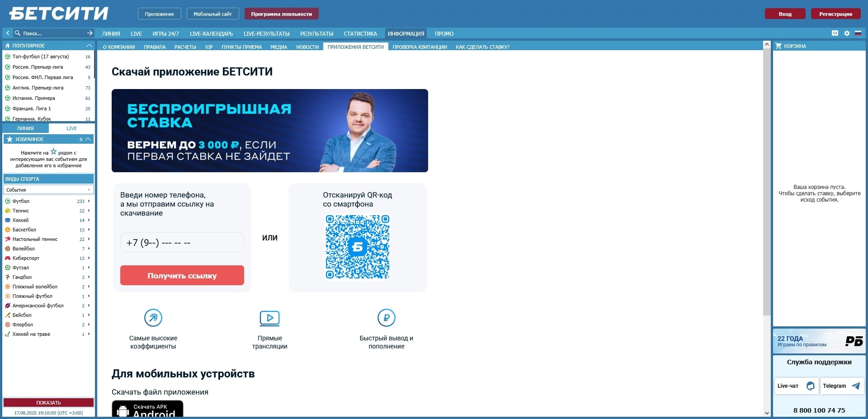The height and width of the screenshot is (419, 868).
Task: Open Live-чат via the chat bubble icon
Action: coord(811,386)
